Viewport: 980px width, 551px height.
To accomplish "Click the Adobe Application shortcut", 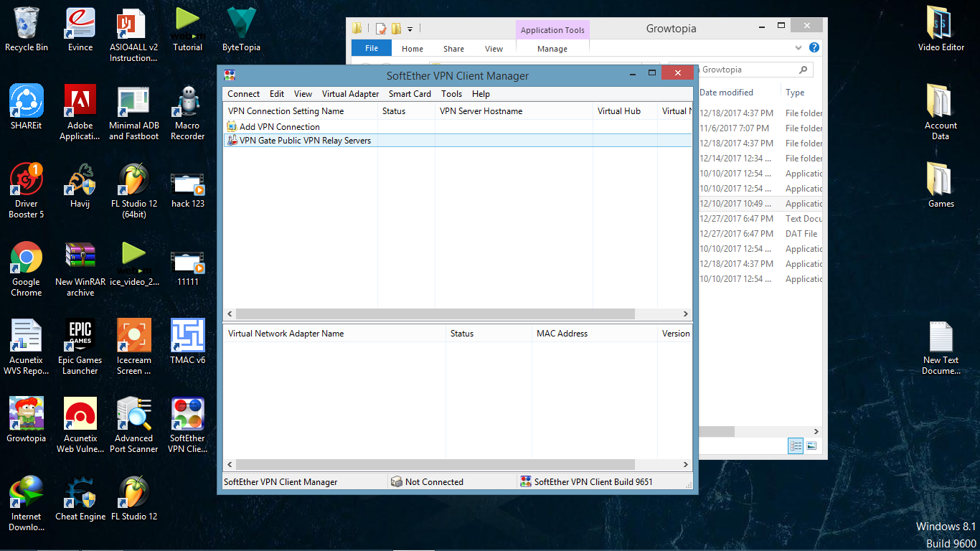I will (x=80, y=113).
